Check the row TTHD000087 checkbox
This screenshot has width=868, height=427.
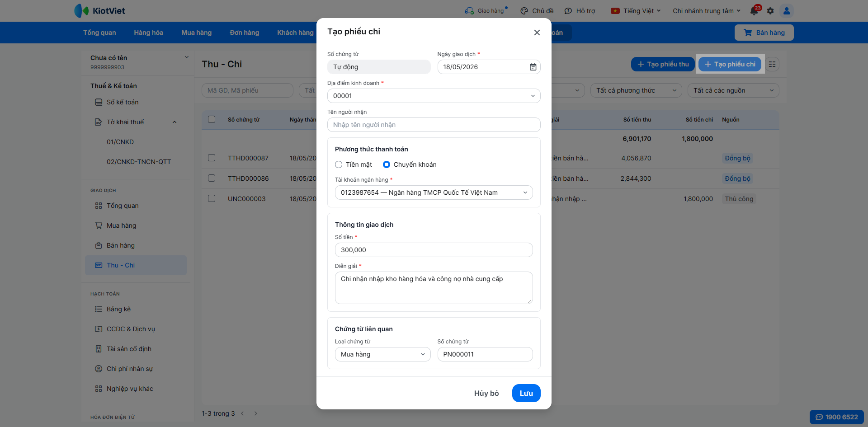point(212,158)
